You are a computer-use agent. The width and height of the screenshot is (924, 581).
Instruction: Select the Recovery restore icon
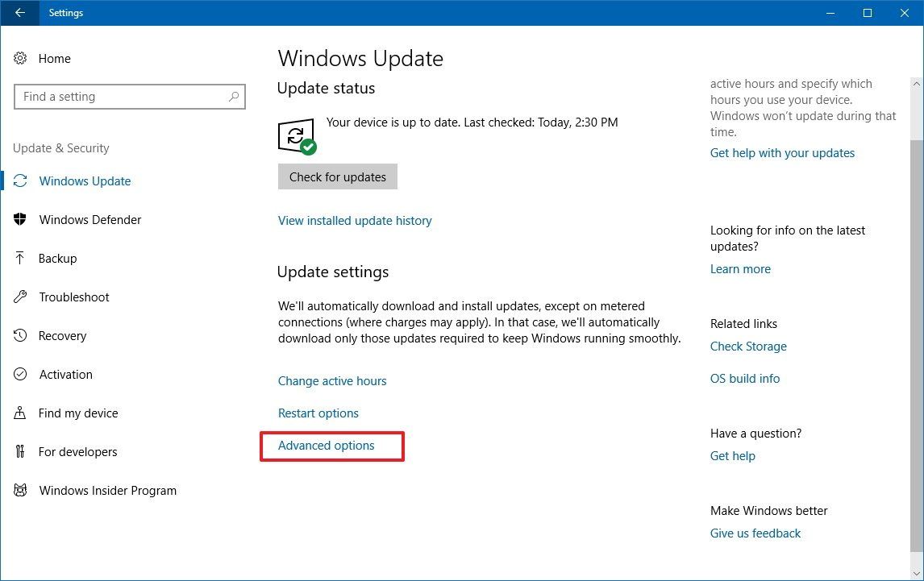pos(20,335)
